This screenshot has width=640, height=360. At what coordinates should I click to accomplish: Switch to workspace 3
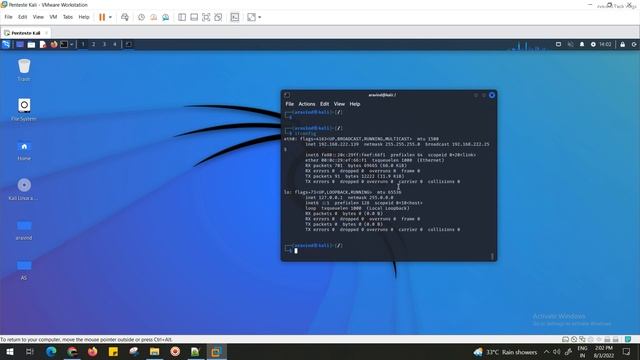pyautogui.click(x=104, y=44)
